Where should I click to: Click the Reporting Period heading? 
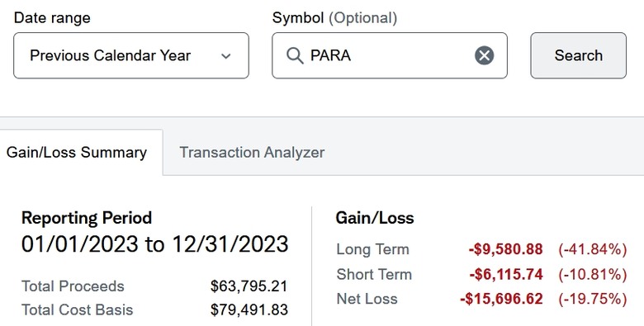[87, 218]
